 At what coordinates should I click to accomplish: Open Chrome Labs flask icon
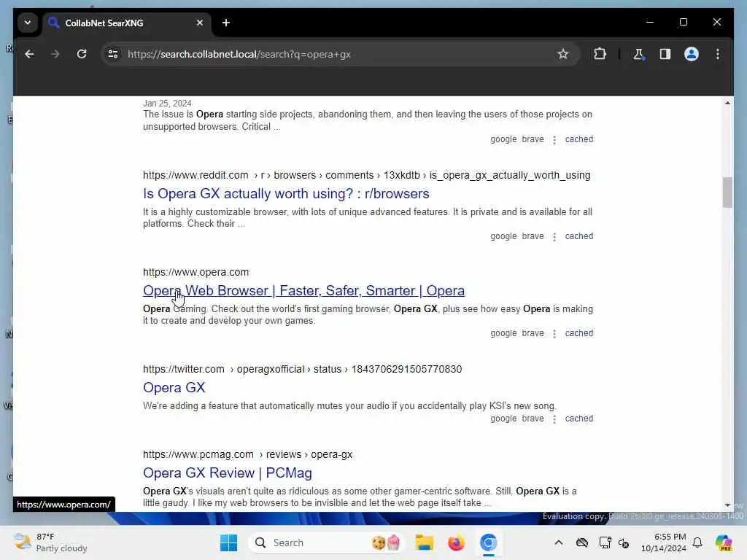pyautogui.click(x=638, y=54)
